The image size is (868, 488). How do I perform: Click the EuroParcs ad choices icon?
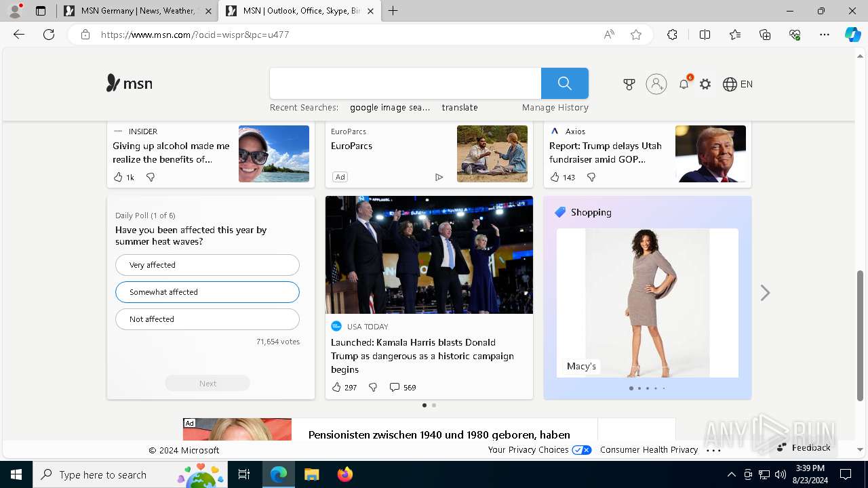coord(439,177)
